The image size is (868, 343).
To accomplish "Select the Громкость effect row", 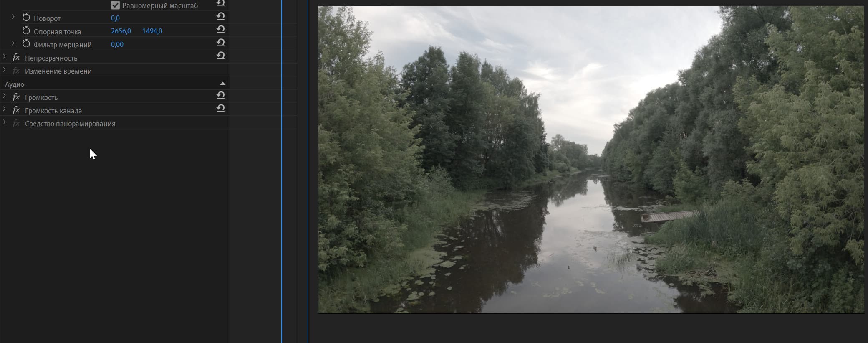I will (114, 97).
